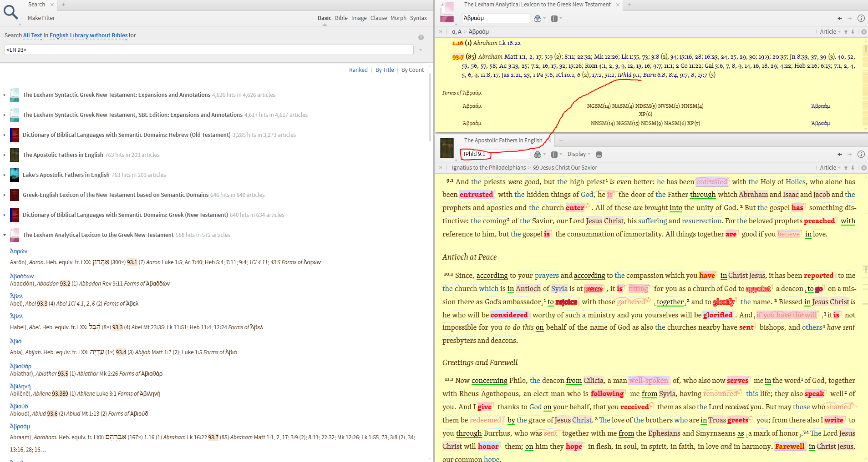The height and width of the screenshot is (462, 868).
Task: Expand SBL Edition Expansions and Annotations results
Action: coord(5,115)
